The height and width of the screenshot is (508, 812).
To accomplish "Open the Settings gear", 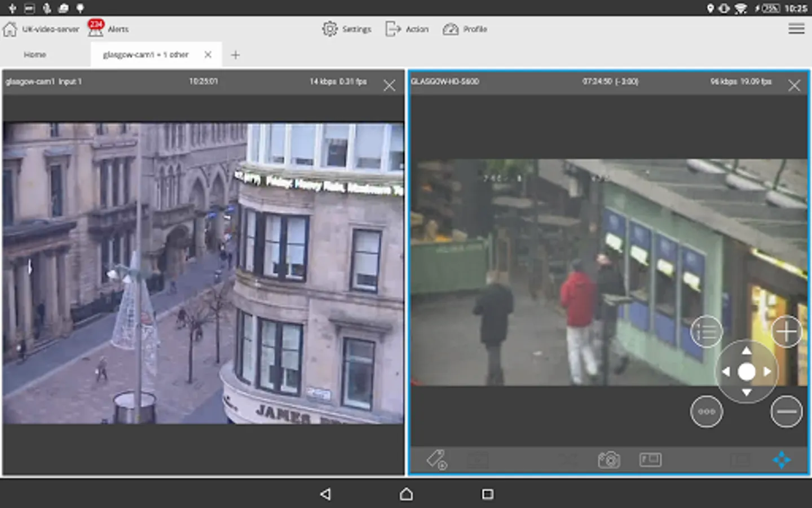I will tap(330, 29).
